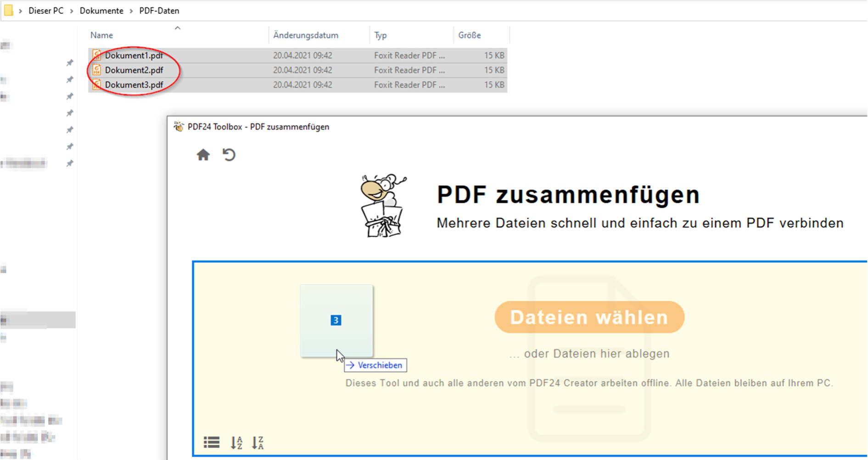Select Dokument3.pdf in the file list

click(134, 84)
